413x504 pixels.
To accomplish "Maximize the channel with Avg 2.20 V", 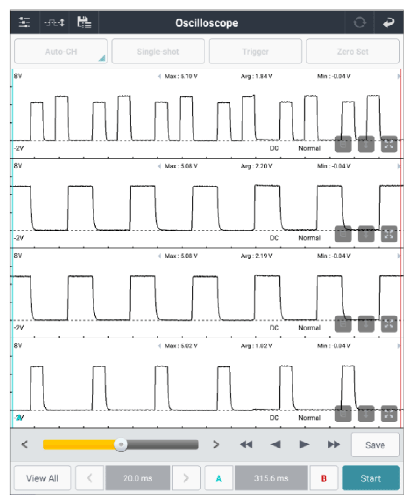I will coord(389,234).
